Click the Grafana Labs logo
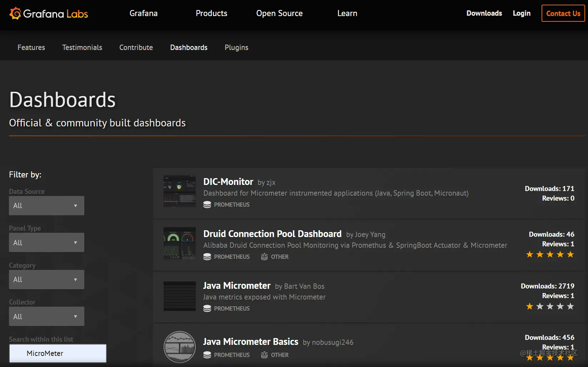Viewport: 588px width, 367px height. click(x=49, y=14)
